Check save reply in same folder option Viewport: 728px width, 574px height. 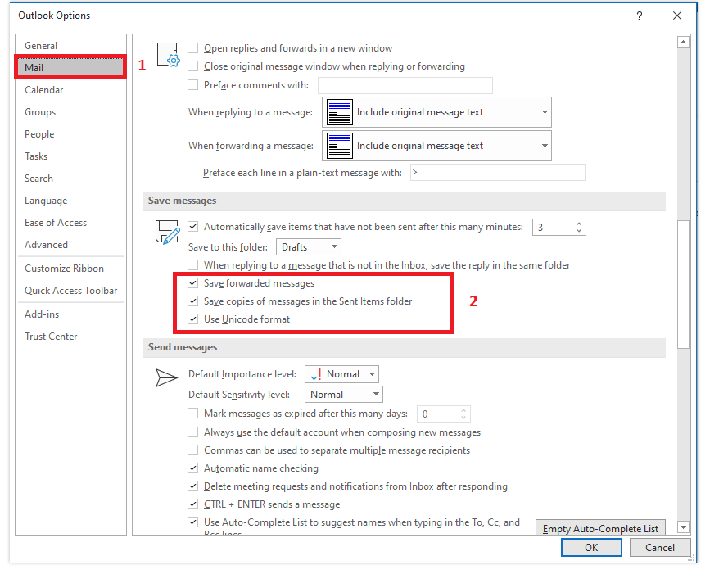click(192, 265)
